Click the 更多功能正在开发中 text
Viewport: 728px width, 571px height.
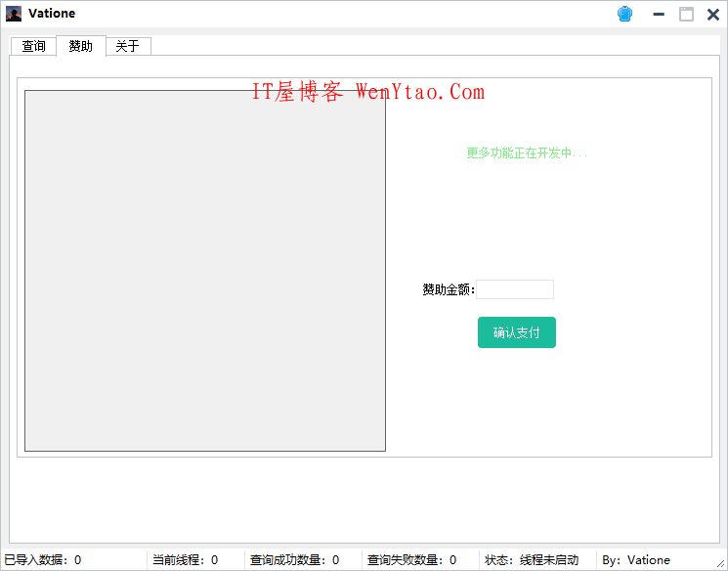tap(527, 153)
